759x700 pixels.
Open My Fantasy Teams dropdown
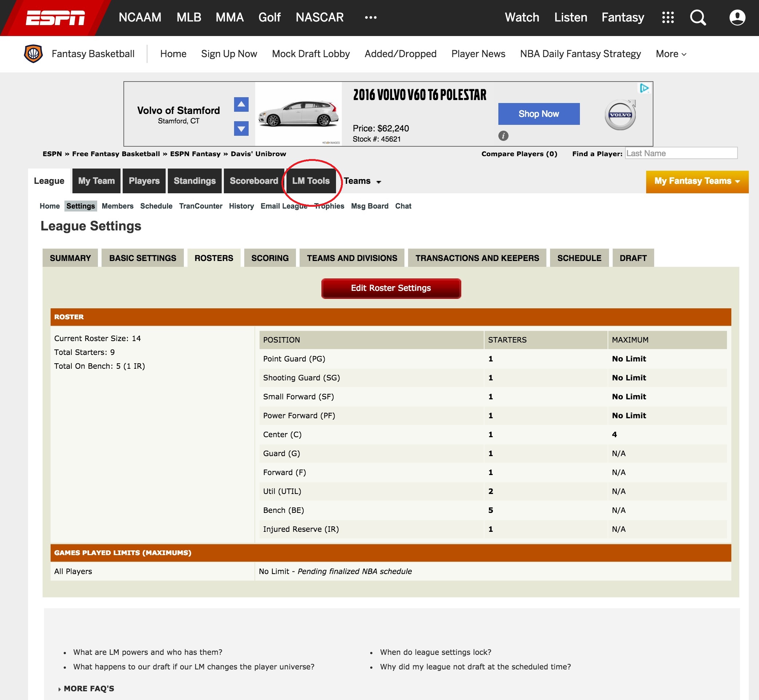click(x=697, y=181)
